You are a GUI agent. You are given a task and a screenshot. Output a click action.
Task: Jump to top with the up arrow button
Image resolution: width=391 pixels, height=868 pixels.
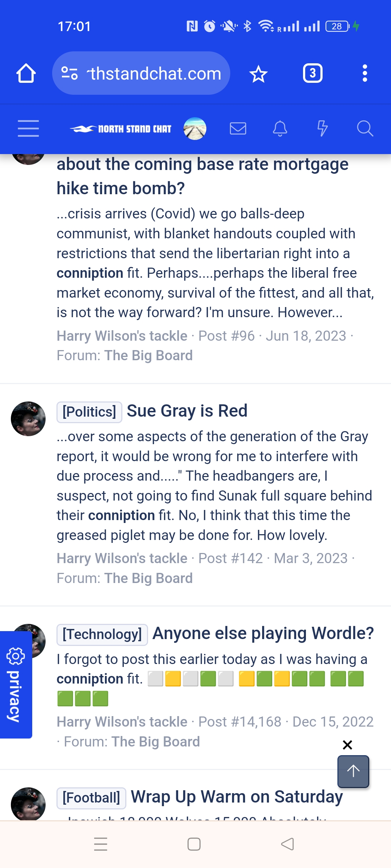[353, 771]
